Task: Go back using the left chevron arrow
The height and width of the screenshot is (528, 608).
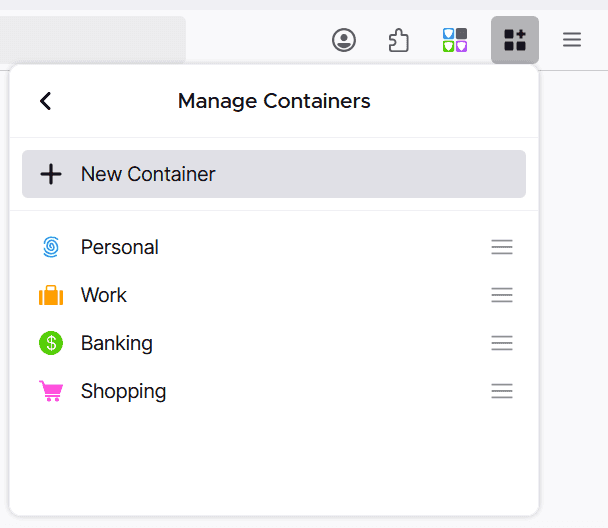Action: [x=45, y=101]
